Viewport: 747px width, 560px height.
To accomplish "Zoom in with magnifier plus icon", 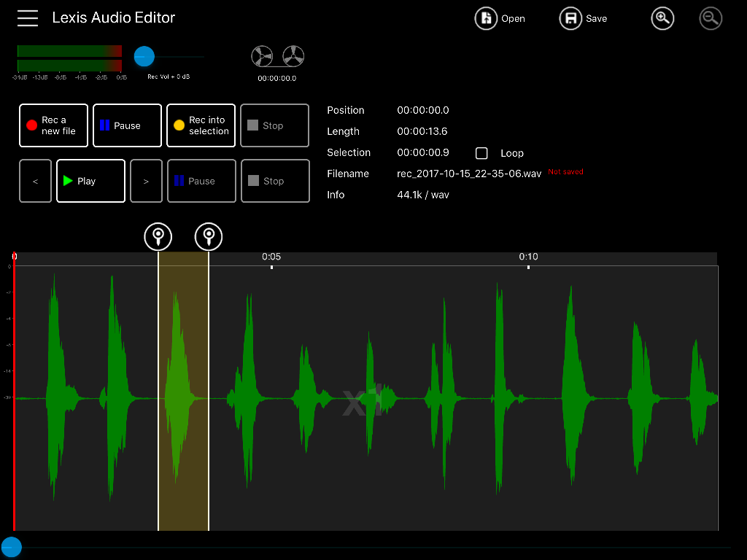I will click(662, 18).
